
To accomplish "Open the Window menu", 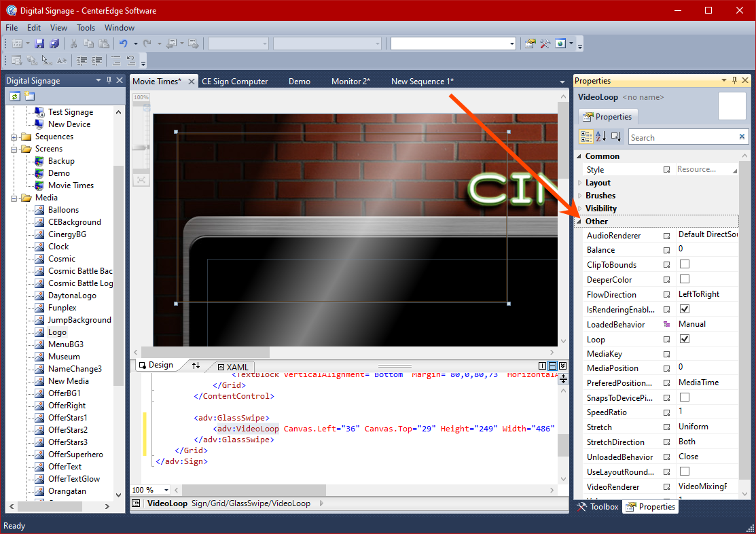I will coord(120,27).
